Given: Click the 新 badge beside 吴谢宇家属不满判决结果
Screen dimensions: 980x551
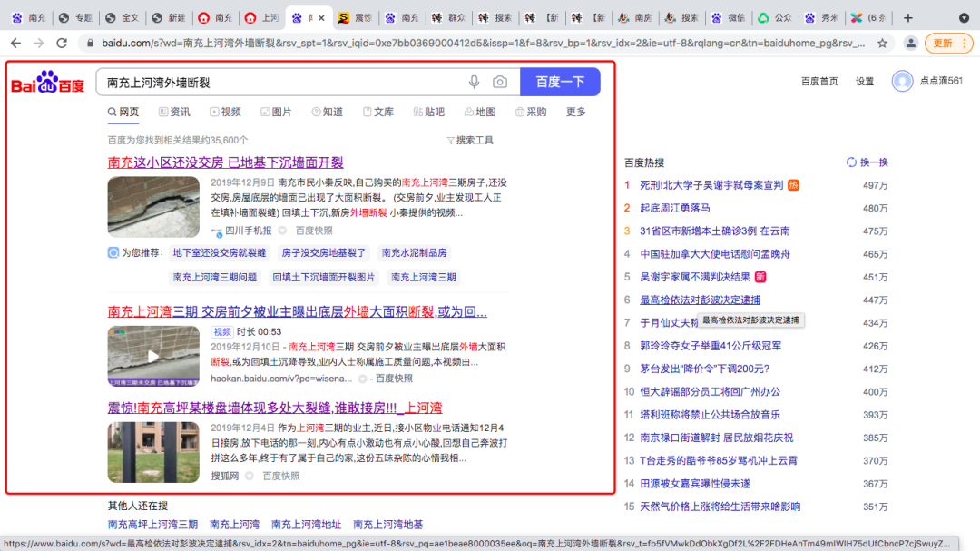Looking at the screenshot, I should (760, 277).
